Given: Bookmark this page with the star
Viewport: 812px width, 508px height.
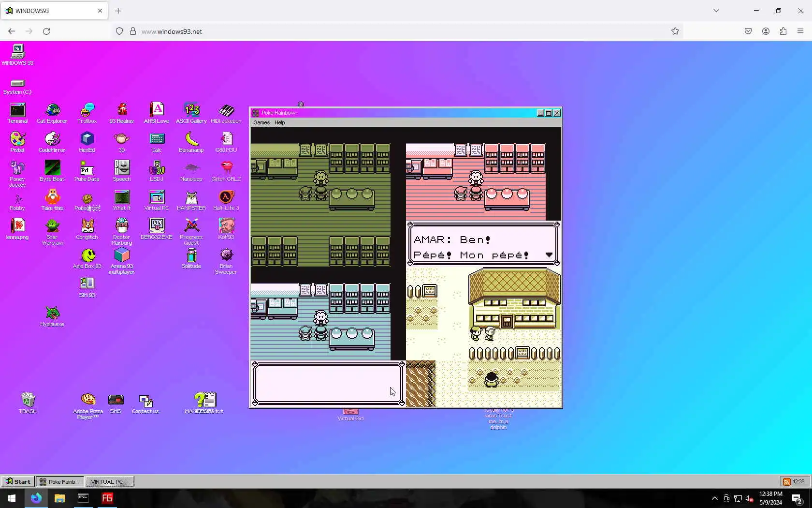Looking at the screenshot, I should coord(675,31).
